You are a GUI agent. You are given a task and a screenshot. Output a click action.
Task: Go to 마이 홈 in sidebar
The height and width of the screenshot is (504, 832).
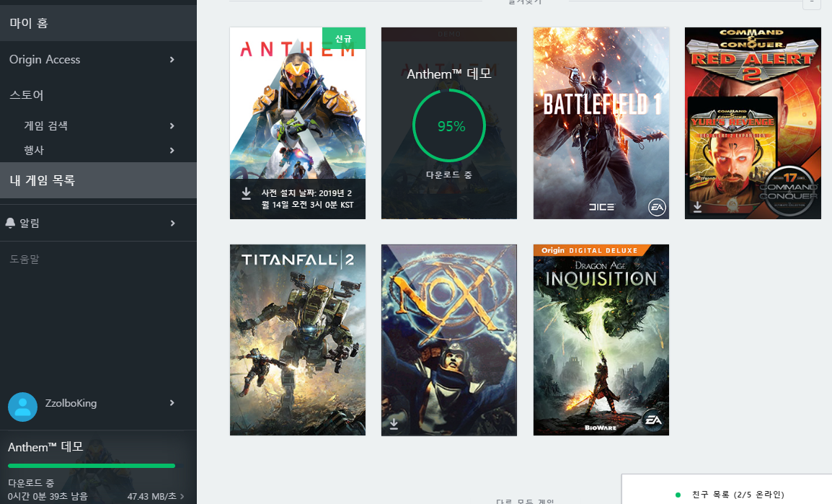[x=29, y=24]
